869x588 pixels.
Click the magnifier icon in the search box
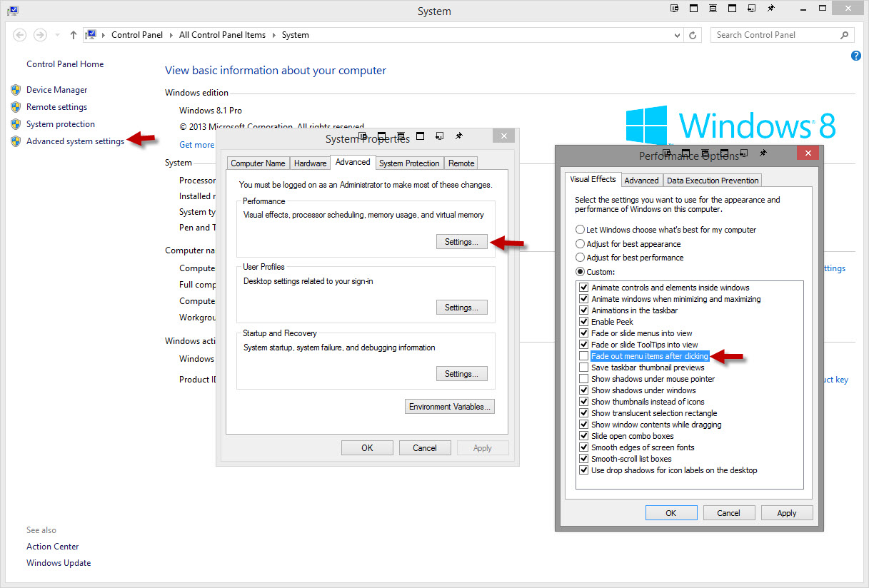point(844,35)
